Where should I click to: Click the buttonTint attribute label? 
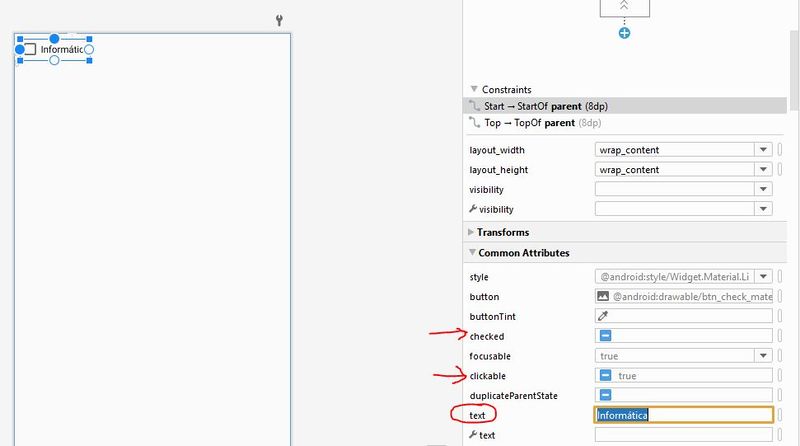tap(492, 316)
